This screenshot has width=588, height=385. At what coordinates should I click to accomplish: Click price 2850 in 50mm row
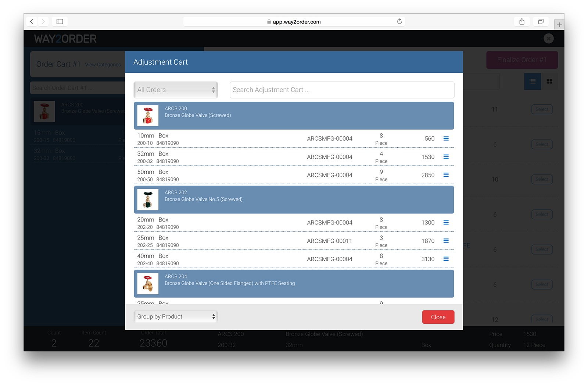428,175
